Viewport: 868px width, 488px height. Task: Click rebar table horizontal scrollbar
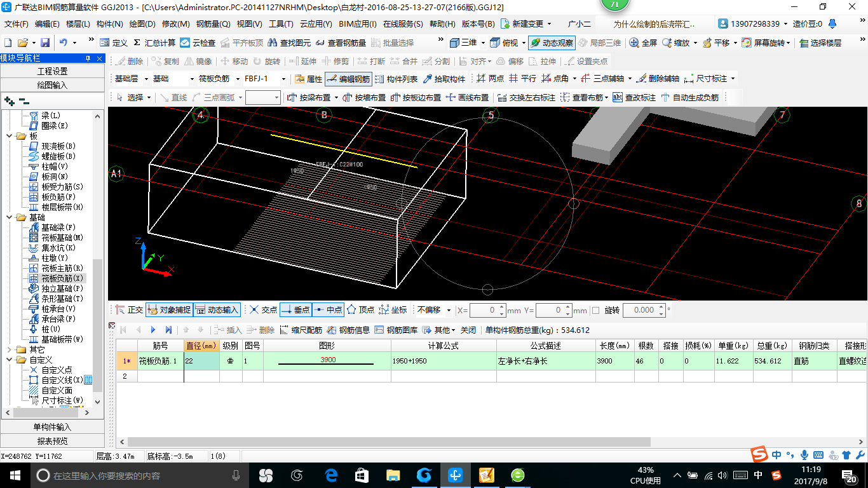tap(389, 442)
